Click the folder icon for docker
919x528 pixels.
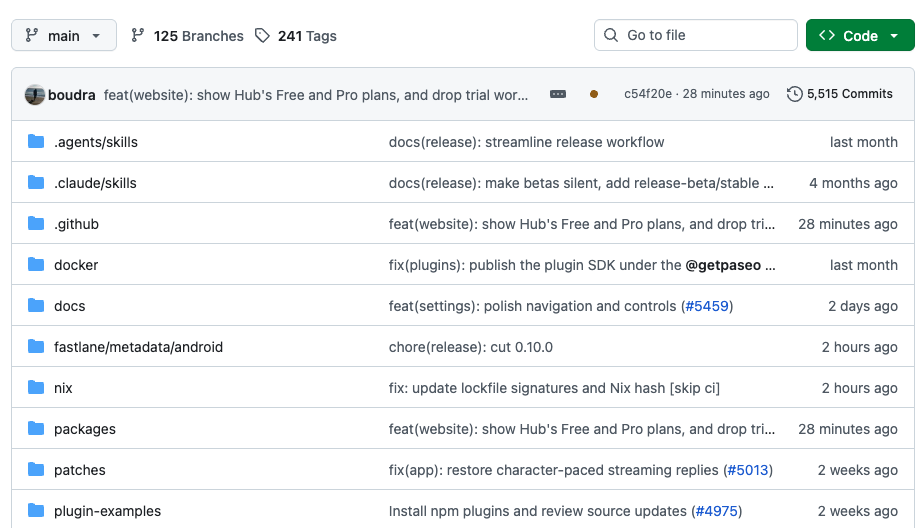(36, 264)
